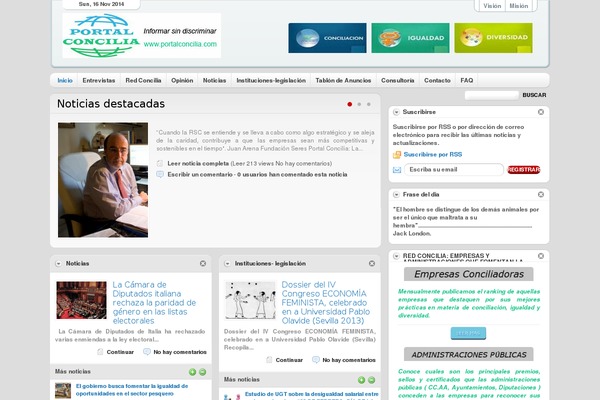The height and width of the screenshot is (400, 600).
Task: Open Tablón de Anuncios menu item
Action: [343, 80]
